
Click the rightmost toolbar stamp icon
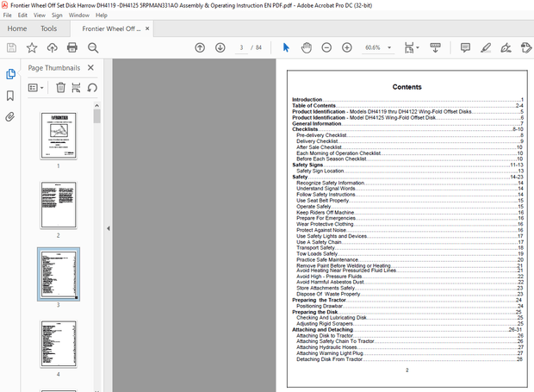(526, 47)
